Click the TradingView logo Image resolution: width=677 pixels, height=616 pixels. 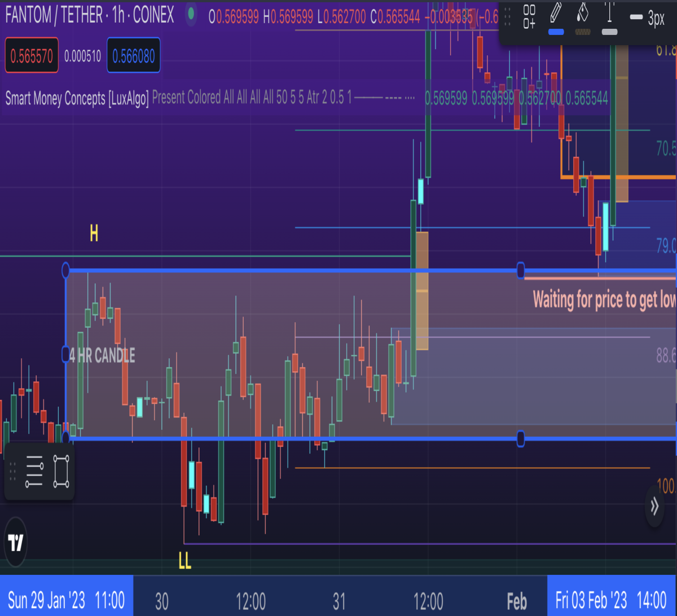[x=16, y=542]
